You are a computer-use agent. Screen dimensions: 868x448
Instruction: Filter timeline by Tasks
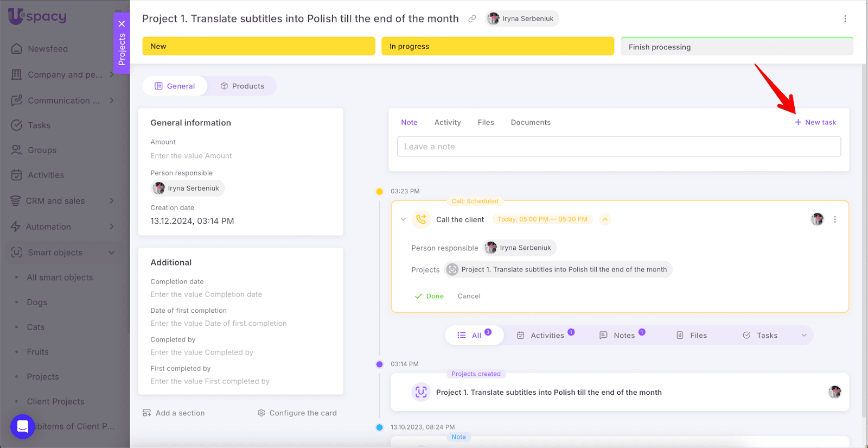[x=760, y=336]
